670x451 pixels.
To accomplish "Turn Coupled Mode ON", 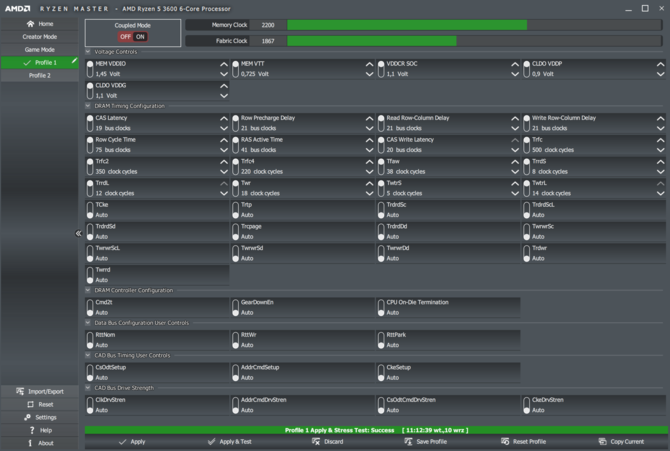I will click(x=140, y=37).
